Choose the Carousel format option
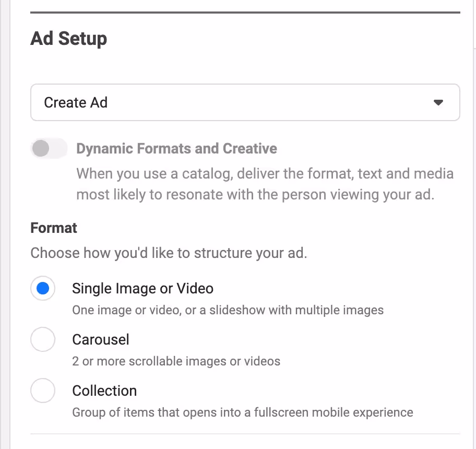476x449 pixels. 43,339
